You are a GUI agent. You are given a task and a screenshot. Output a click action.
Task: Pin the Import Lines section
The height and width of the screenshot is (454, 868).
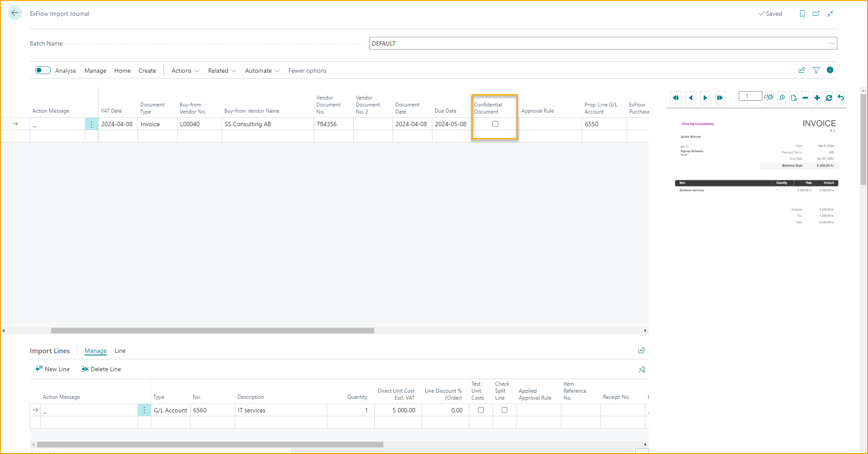tap(642, 369)
